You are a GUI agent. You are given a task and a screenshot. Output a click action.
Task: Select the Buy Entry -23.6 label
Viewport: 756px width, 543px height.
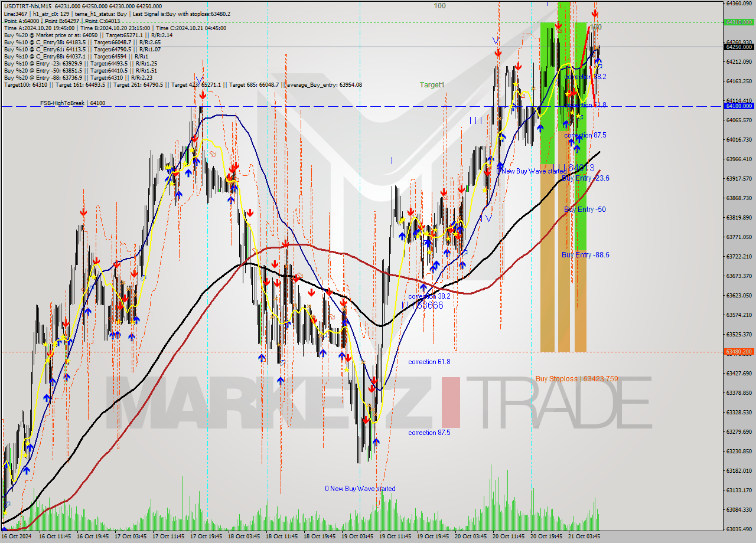point(585,178)
